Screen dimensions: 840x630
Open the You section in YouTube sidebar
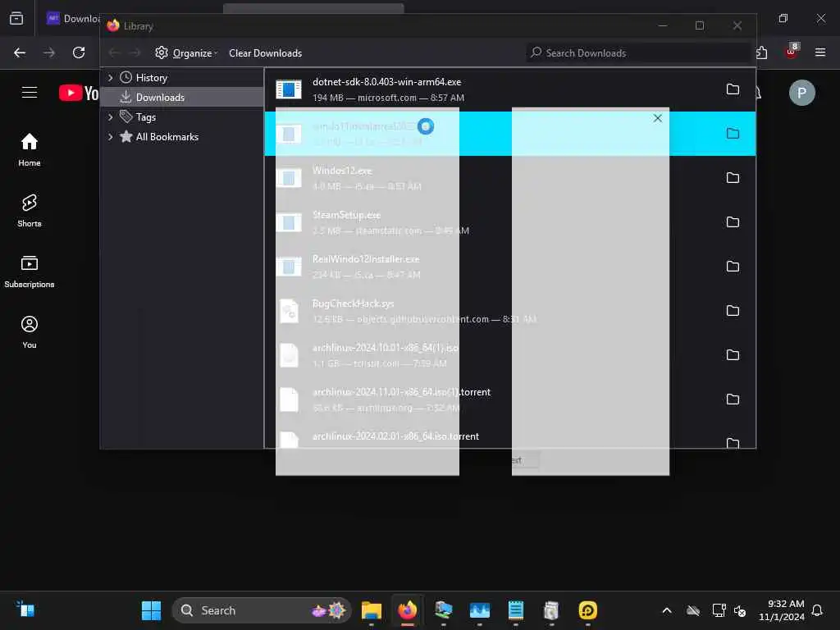30,332
